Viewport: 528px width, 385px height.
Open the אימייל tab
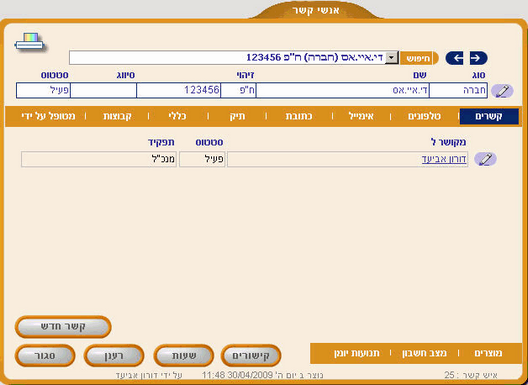[x=361, y=117]
